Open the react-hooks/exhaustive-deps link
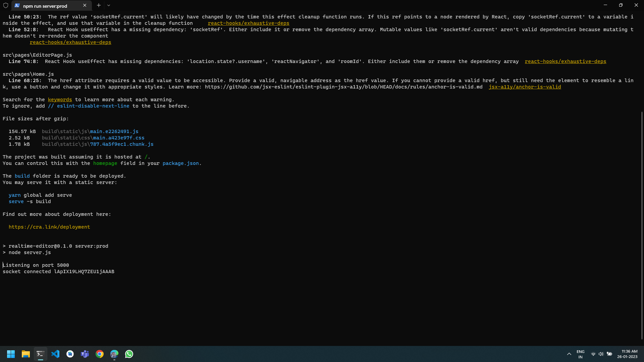This screenshot has width=644, height=362. [249, 23]
